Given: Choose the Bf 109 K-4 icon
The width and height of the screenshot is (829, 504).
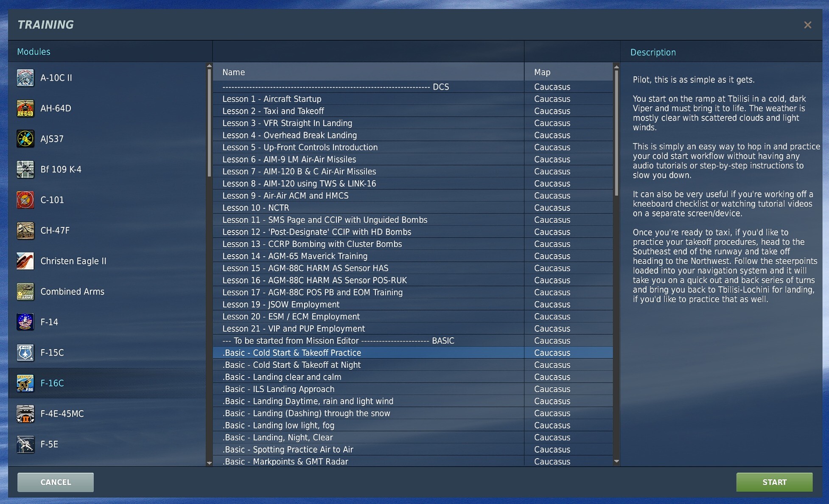Looking at the screenshot, I should coord(25,169).
